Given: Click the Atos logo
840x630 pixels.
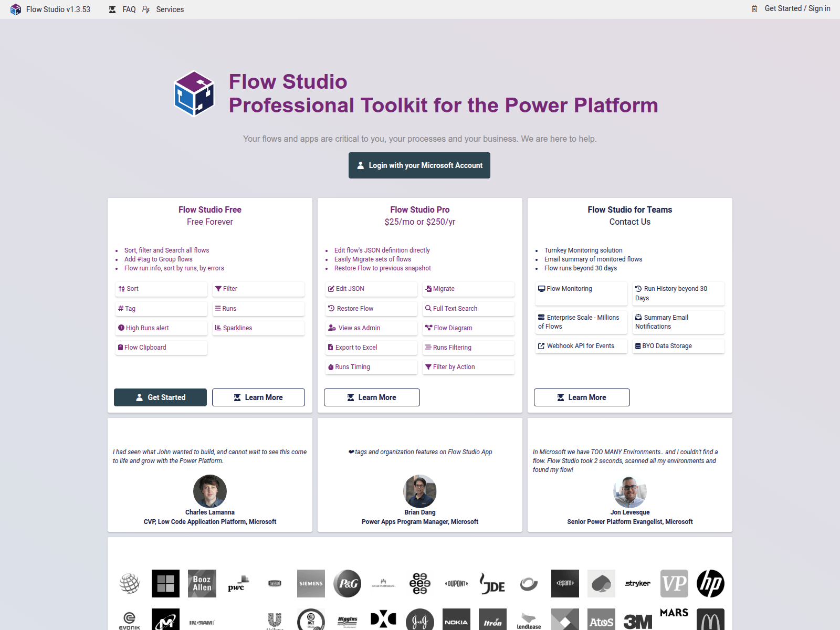Looking at the screenshot, I should pyautogui.click(x=602, y=620).
